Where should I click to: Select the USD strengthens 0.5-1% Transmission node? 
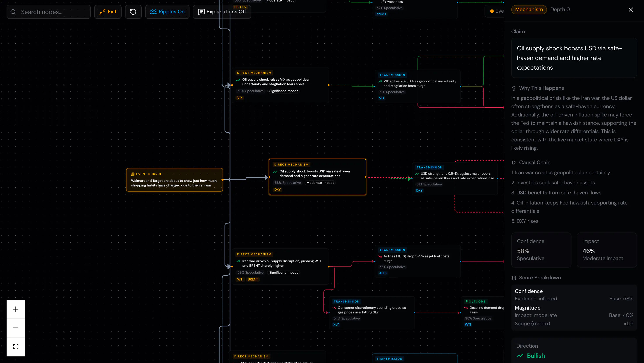pos(455,179)
